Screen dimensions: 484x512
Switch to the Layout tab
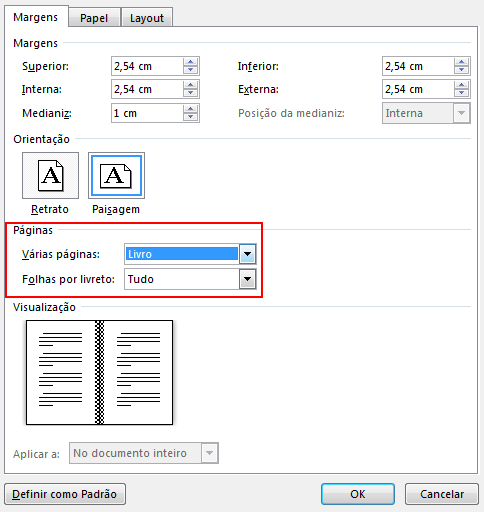click(x=147, y=18)
